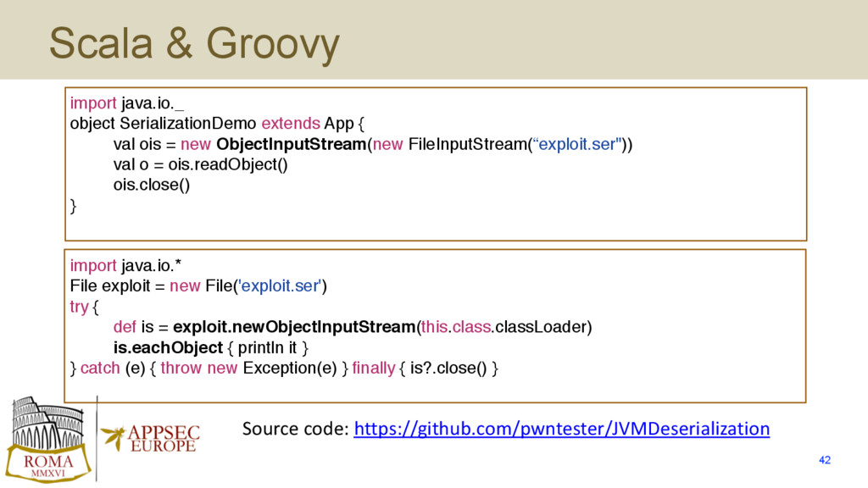Click the "FileInputStream" text in Scala code
Image resolution: width=868 pixels, height=488 pixels.
click(467, 144)
